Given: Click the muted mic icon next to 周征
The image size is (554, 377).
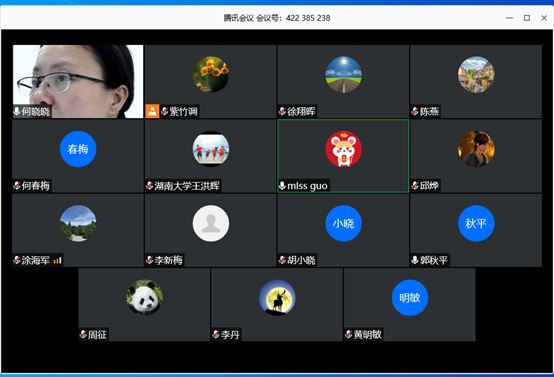Looking at the screenshot, I should click(83, 334).
